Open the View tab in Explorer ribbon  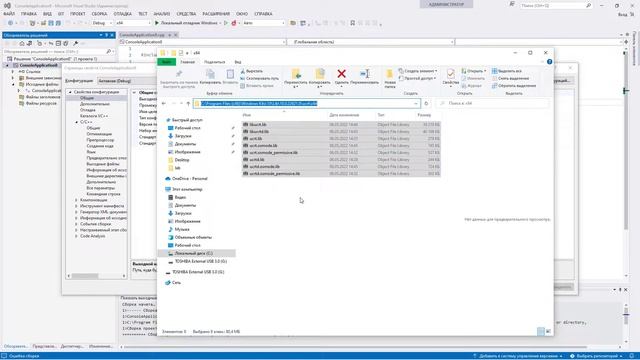click(238, 62)
